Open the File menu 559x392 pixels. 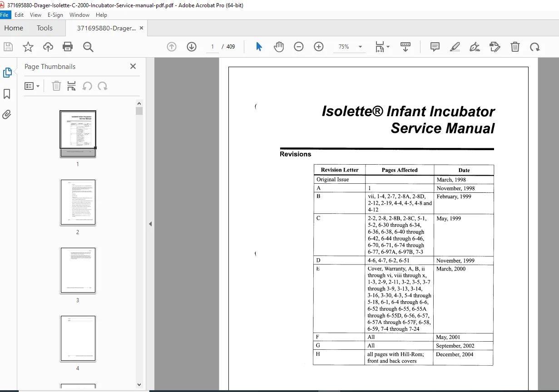point(5,15)
